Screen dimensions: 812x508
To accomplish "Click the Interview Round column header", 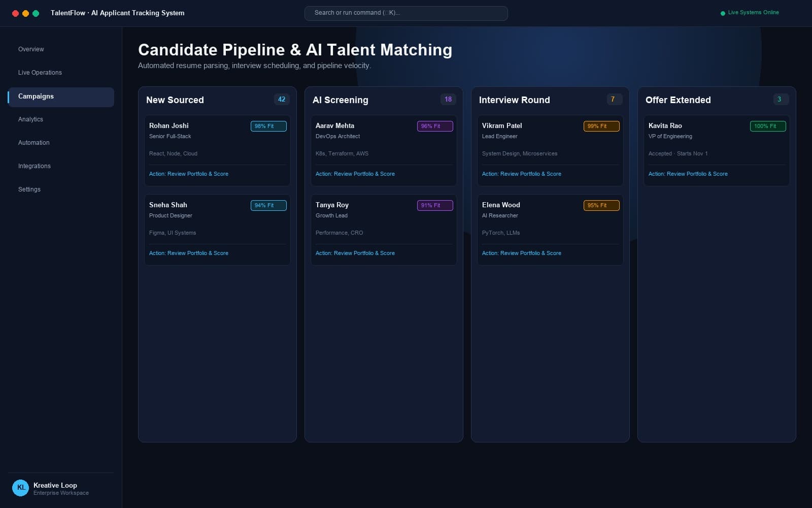I will click(515, 100).
